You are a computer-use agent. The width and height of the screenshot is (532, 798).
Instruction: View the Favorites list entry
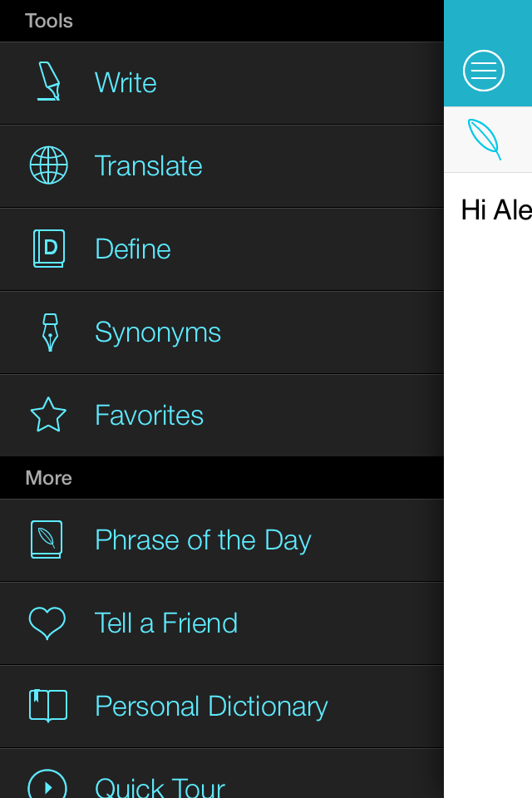(x=149, y=416)
